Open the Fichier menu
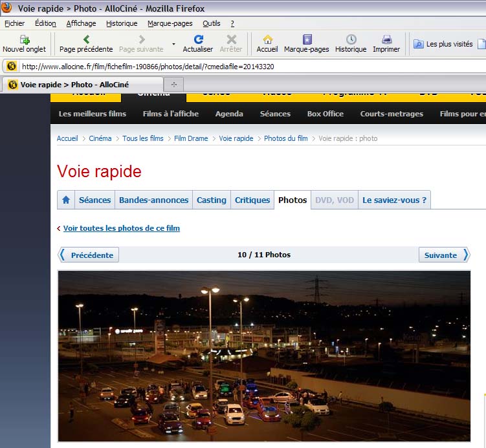Viewport: 486px width, 448px height. point(15,23)
